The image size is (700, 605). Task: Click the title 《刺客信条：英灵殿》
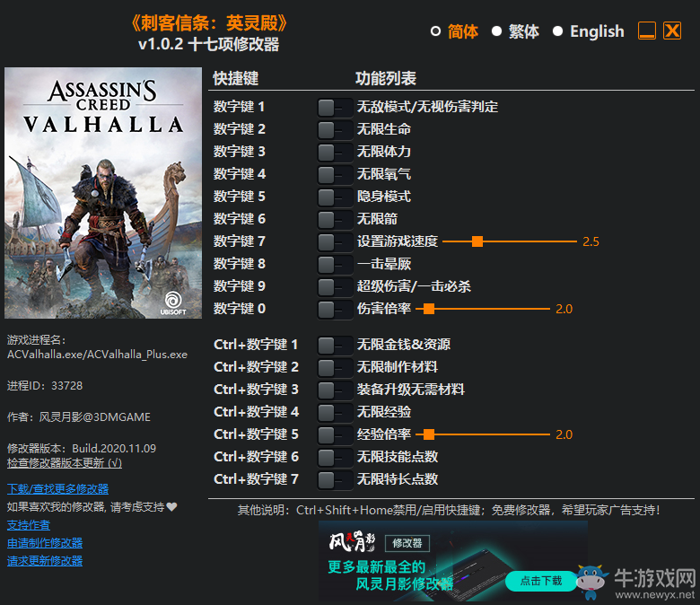coord(209,23)
